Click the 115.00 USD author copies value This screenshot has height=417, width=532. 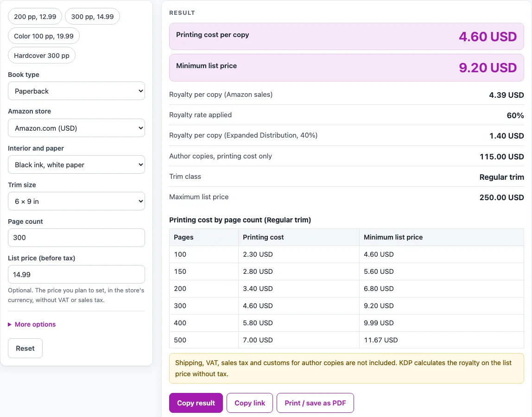tap(501, 157)
